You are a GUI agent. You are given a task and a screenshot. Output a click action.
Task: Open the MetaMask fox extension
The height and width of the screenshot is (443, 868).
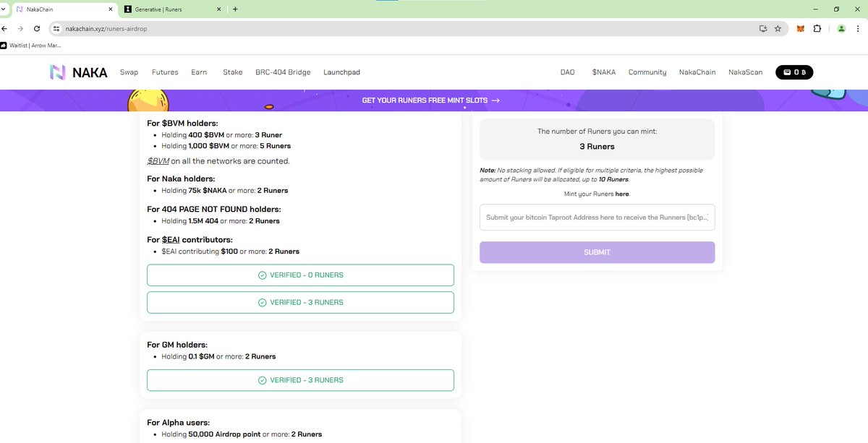pos(800,28)
